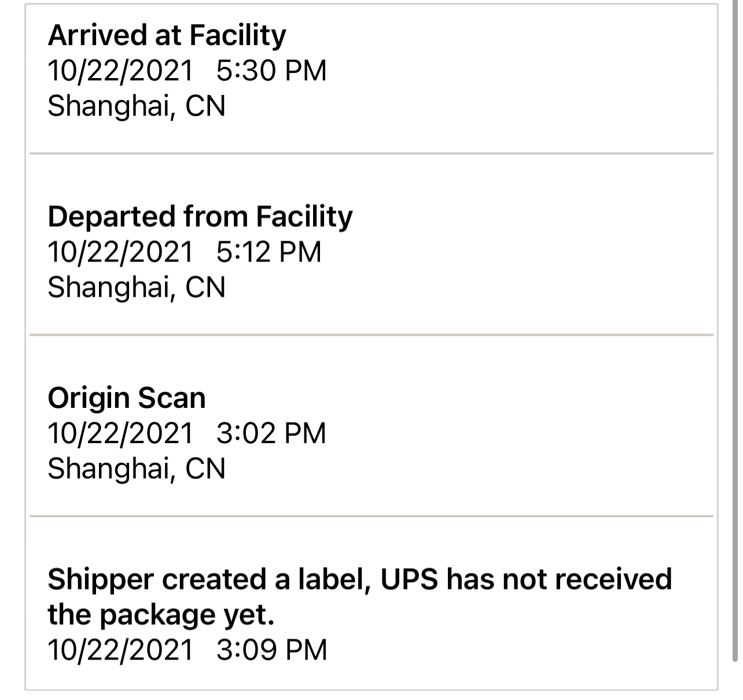
Task: Click Shanghai, CN under Origin Scan
Action: [x=136, y=469]
